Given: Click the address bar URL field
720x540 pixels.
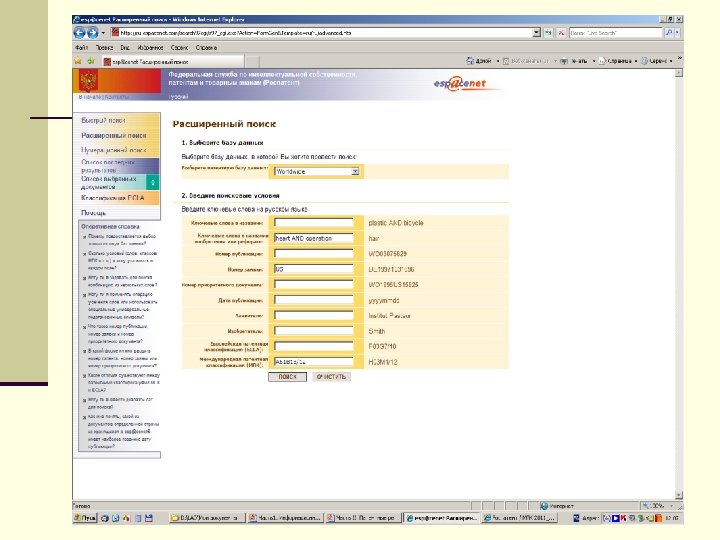Looking at the screenshot, I should 321,33.
